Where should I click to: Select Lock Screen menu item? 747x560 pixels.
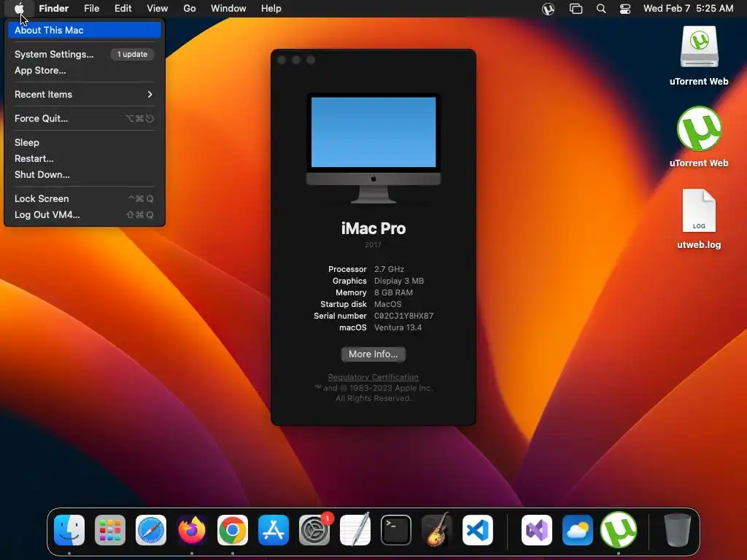85,198
